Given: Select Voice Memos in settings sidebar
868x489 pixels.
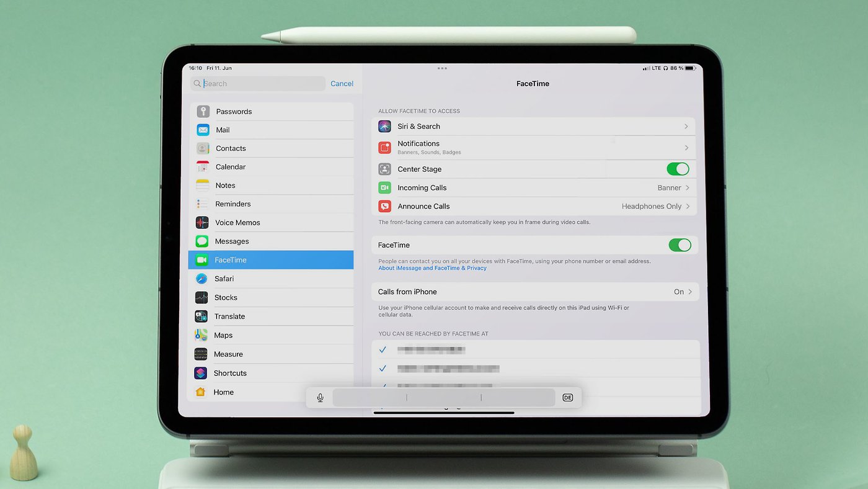Looking at the screenshot, I should [x=272, y=222].
